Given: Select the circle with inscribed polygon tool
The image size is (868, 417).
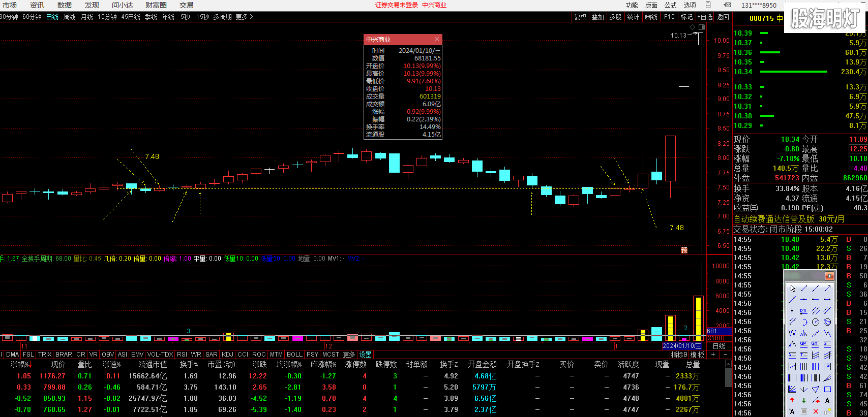Looking at the screenshot, I should 827,322.
